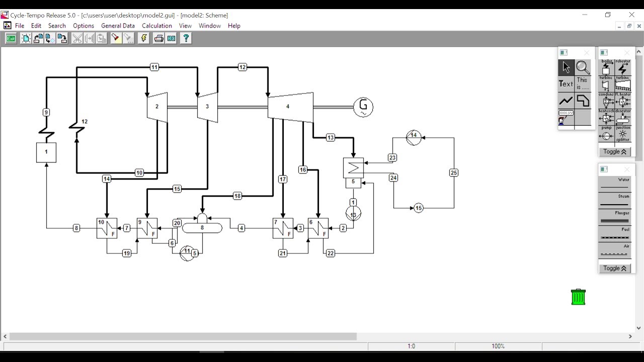Viewport: 644px width, 362px height.
Task: Pick the heat exchanger component from palette
Action: [x=606, y=118]
